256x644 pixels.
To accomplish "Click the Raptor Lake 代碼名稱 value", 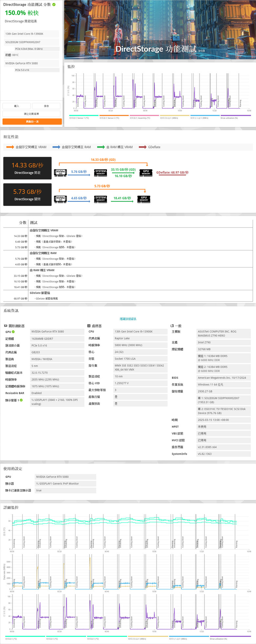I will [x=140, y=338].
